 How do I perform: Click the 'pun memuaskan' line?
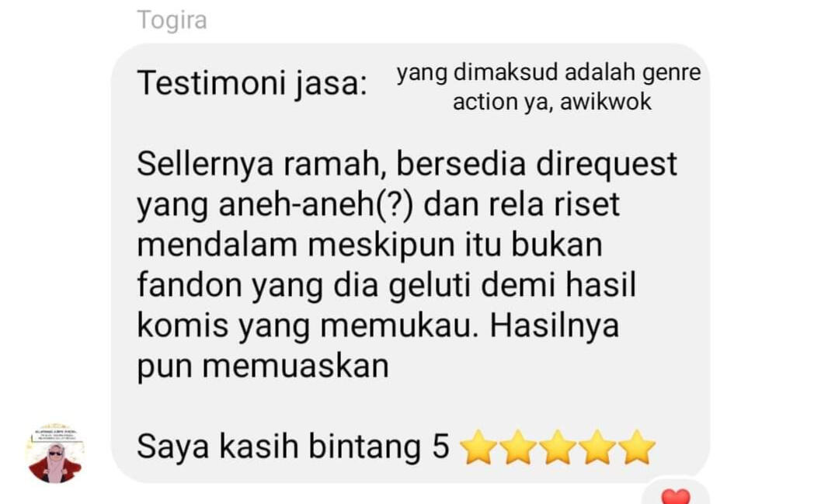[263, 367]
